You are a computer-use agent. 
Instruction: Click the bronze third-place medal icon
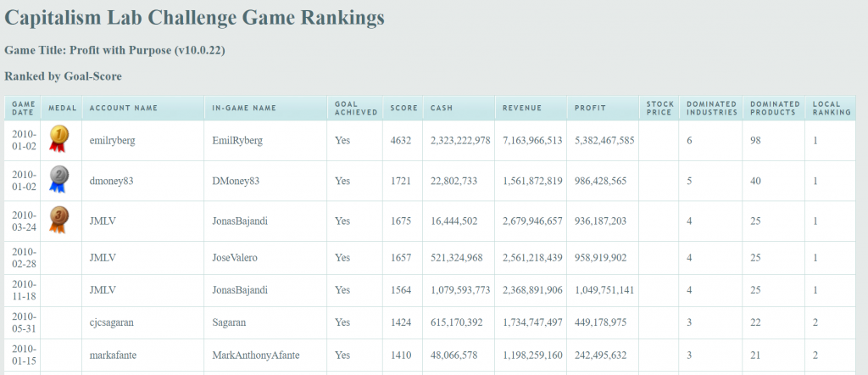click(x=58, y=220)
